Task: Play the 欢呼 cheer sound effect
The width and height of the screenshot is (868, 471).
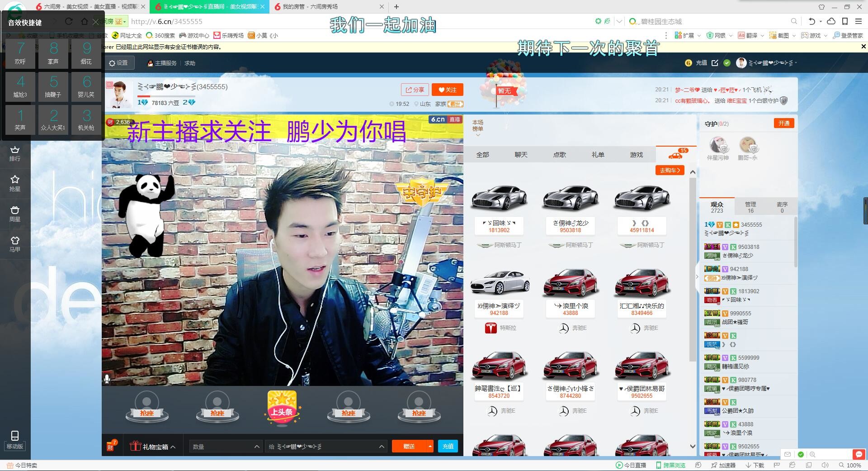Action: coord(20,54)
